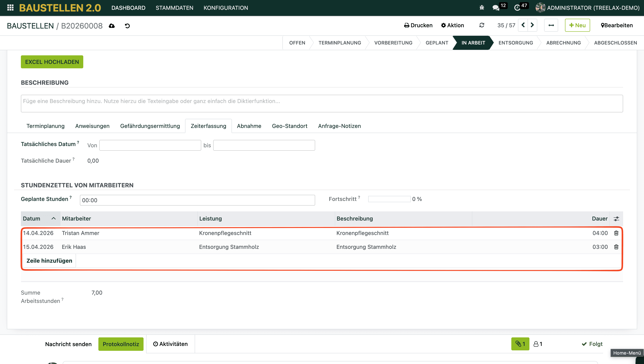Toggle the Folgt following status
The image size is (644, 364).
tap(592, 344)
